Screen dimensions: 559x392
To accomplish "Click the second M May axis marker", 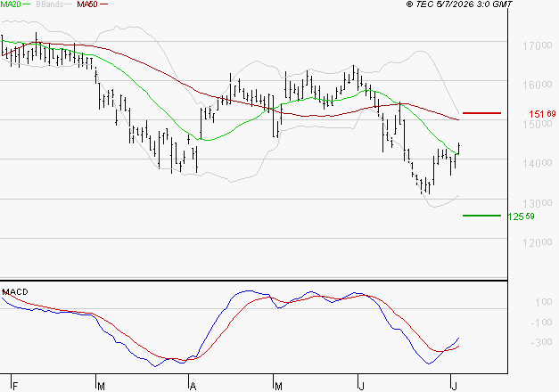I will (278, 387).
